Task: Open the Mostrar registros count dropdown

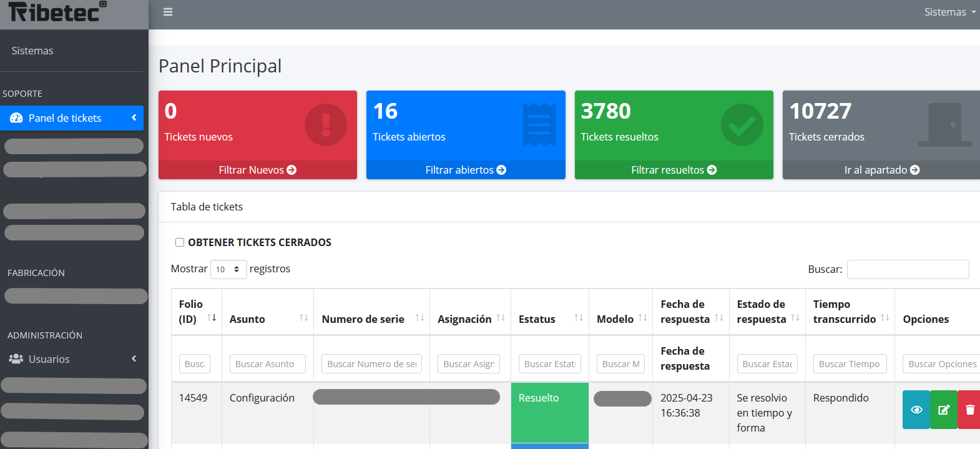Action: pyautogui.click(x=228, y=269)
